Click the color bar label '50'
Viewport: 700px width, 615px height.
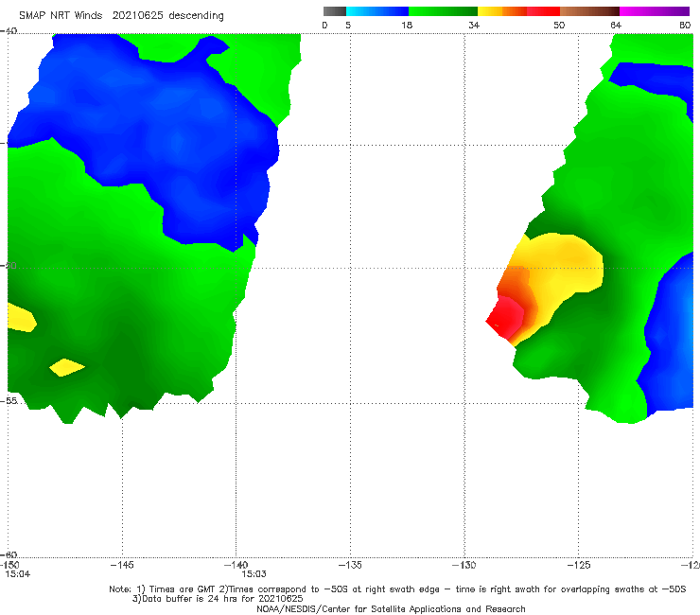coord(559,25)
